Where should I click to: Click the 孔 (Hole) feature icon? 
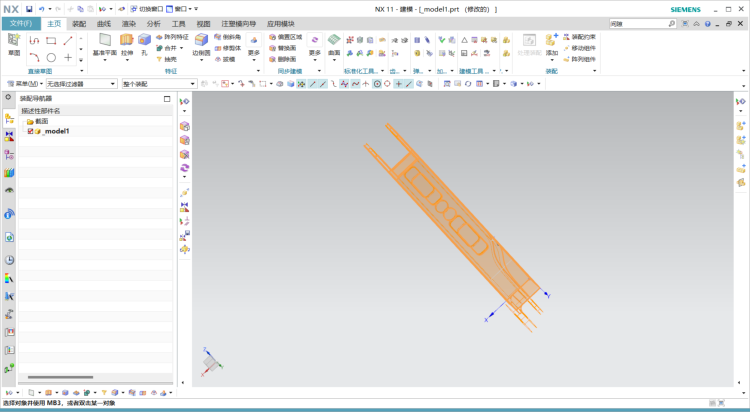point(144,41)
